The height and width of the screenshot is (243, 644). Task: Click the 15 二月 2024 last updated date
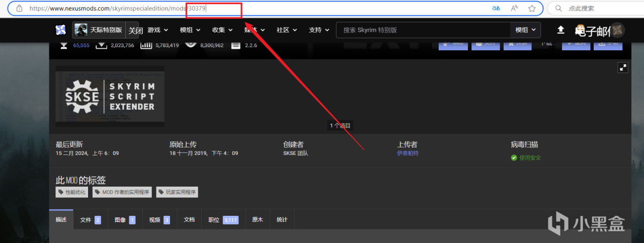tap(87, 153)
